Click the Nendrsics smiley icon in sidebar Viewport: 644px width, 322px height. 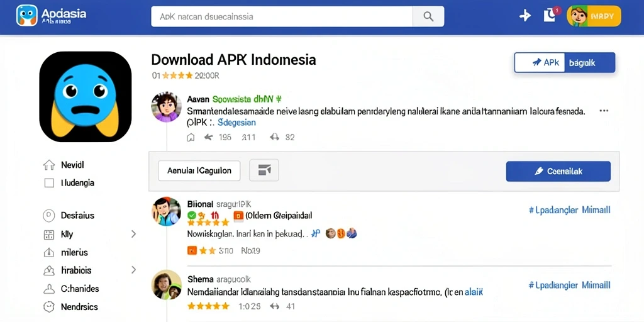(48, 307)
